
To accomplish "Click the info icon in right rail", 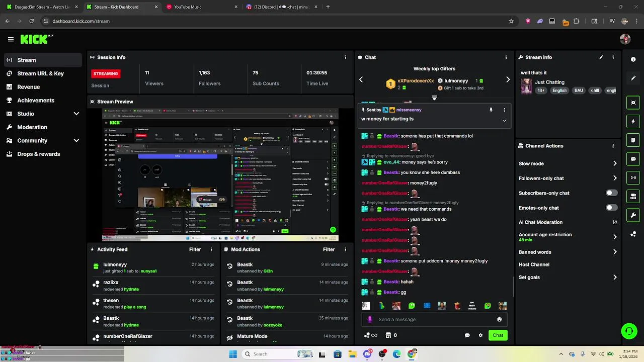I will tap(633, 59).
